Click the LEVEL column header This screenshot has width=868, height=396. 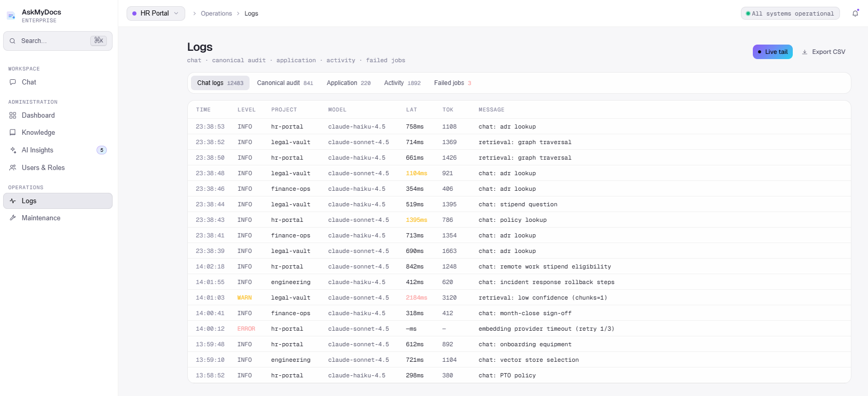pyautogui.click(x=246, y=110)
